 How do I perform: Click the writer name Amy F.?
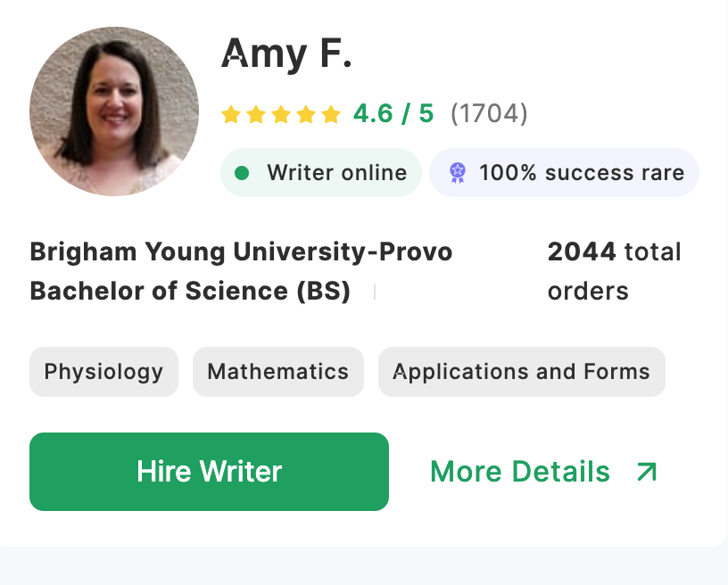(x=286, y=53)
